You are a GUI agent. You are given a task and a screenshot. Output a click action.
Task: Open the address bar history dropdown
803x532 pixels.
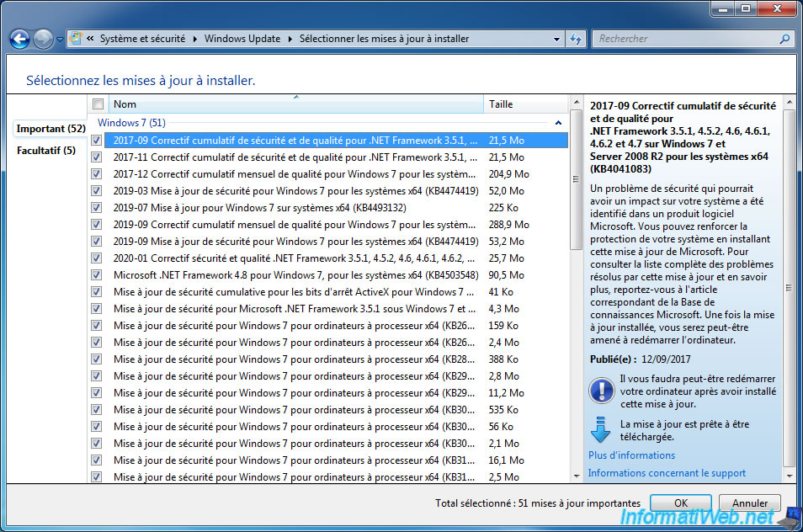[556, 39]
